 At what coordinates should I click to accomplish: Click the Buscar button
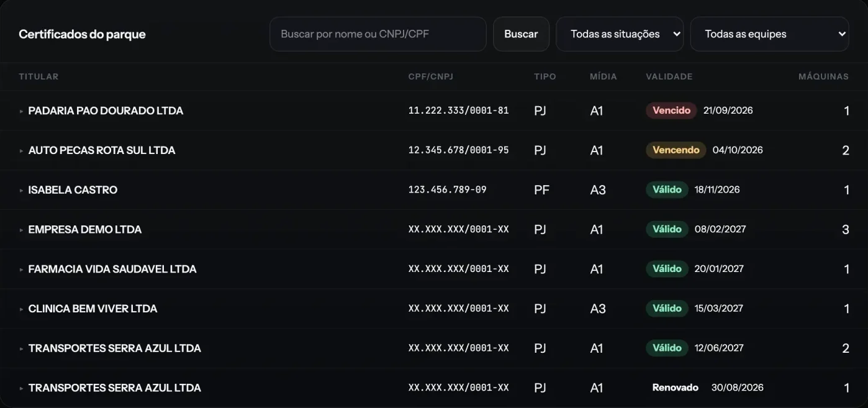(521, 34)
